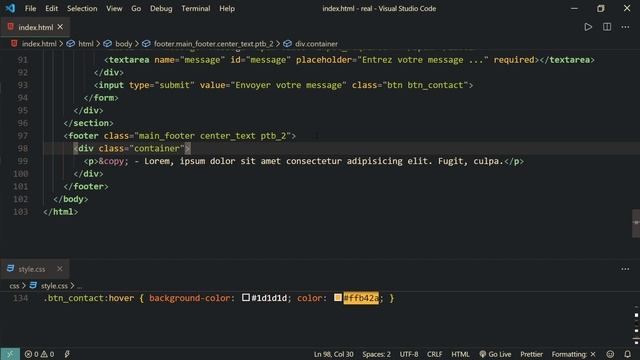Image resolution: width=640 pixels, height=360 pixels.
Task: Open top editor More Actions menu
Action: coord(625,27)
